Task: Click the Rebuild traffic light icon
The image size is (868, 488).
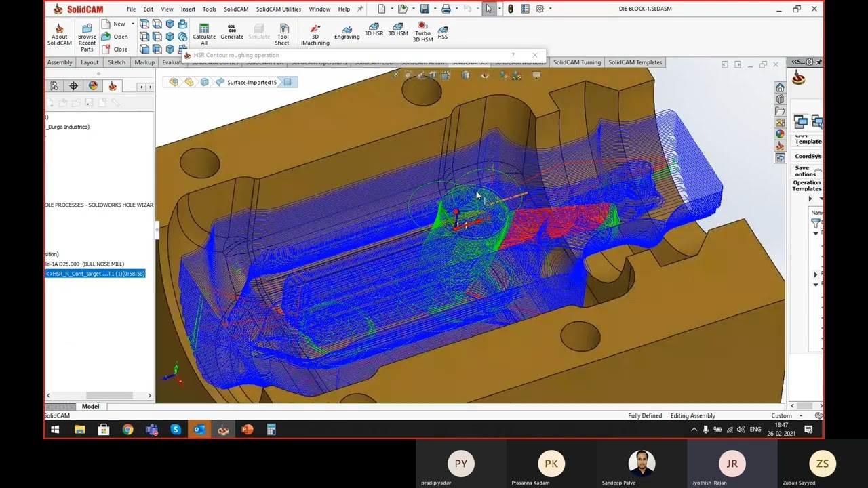Action: [x=510, y=9]
